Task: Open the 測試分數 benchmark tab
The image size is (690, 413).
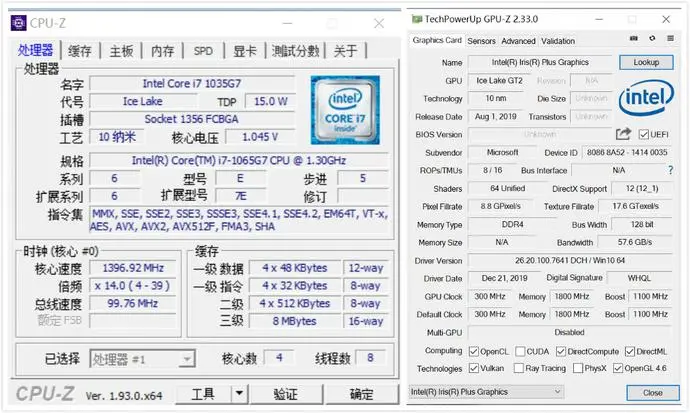Action: click(x=295, y=51)
